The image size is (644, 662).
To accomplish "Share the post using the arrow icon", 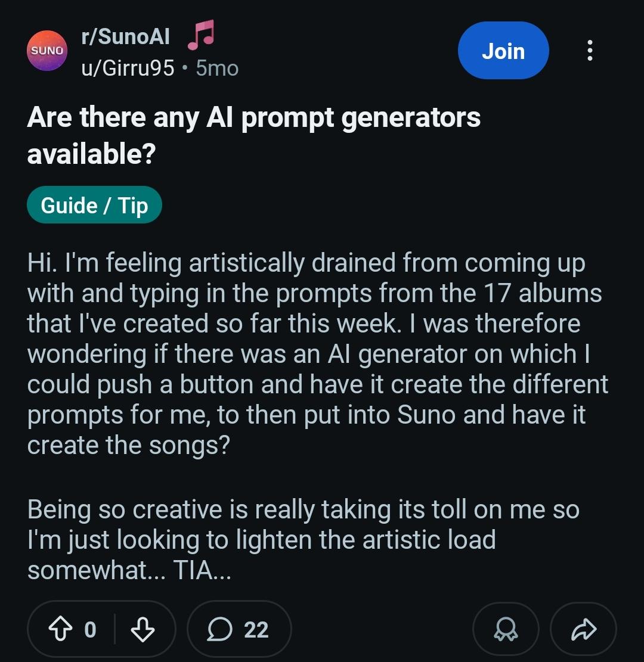I will pos(583,630).
